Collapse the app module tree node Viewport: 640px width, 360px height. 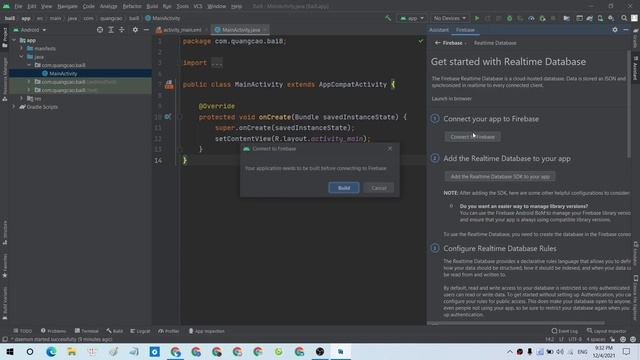(x=14, y=40)
